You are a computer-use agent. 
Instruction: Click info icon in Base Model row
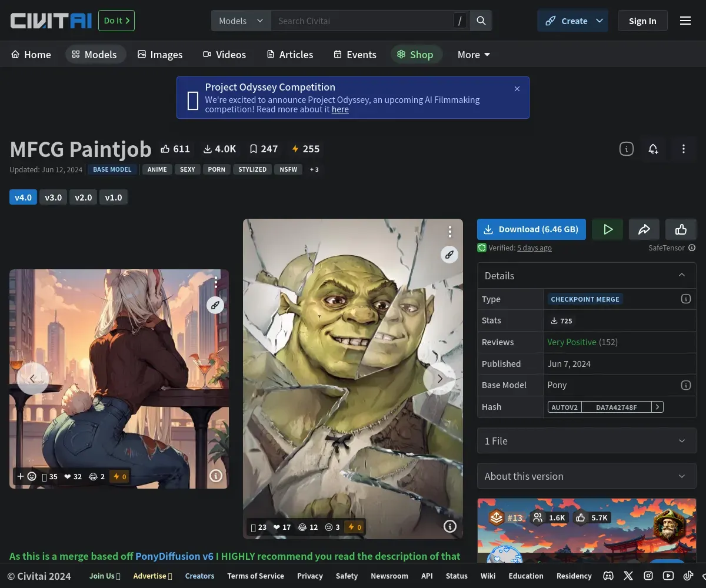click(685, 385)
